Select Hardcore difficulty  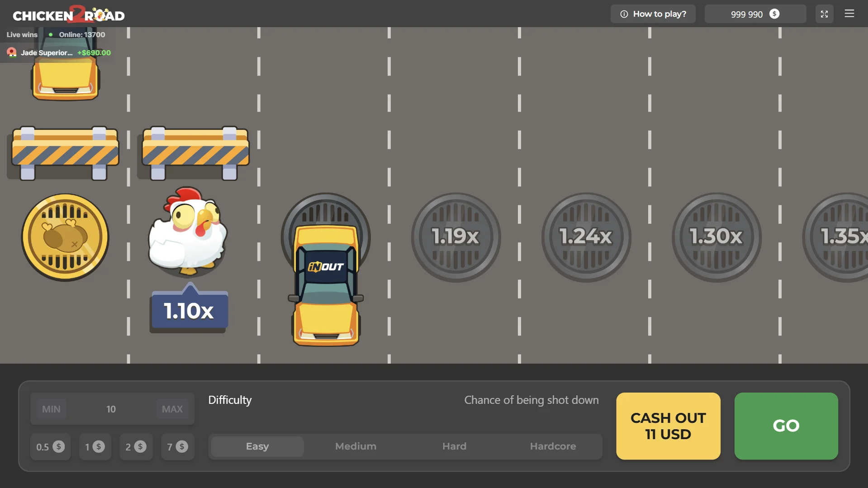[553, 446]
